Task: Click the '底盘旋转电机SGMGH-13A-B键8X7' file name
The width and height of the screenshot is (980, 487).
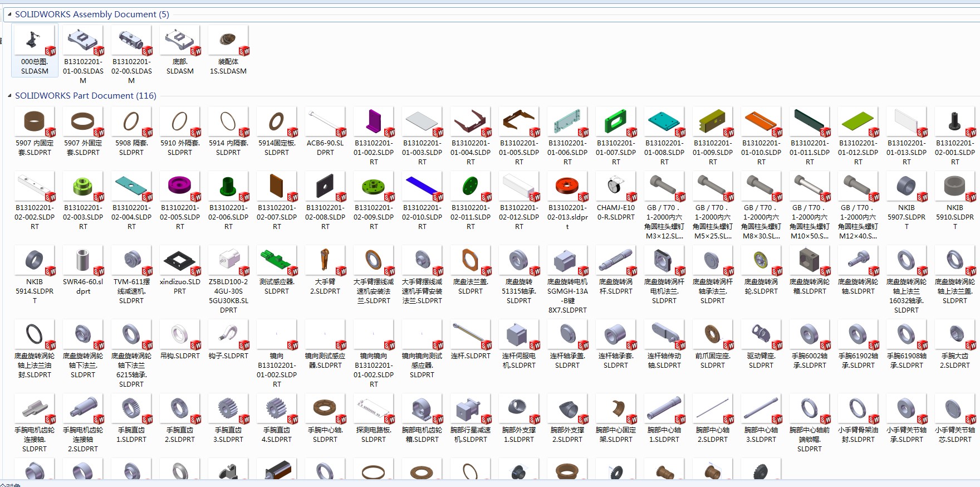Action: click(567, 296)
